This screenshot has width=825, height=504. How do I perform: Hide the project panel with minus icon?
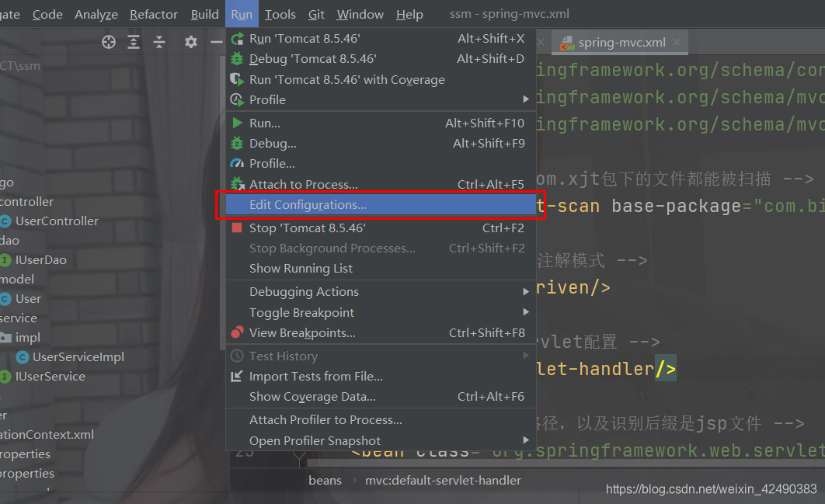pyautogui.click(x=216, y=42)
